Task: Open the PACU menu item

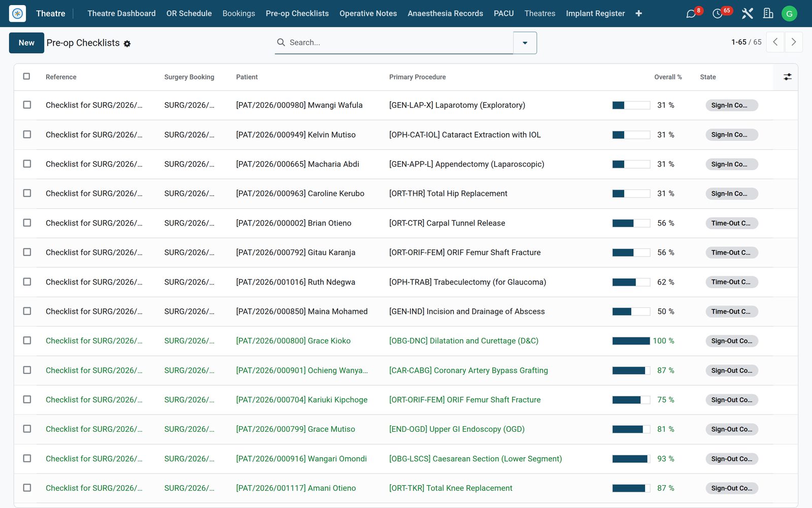Action: coord(503,14)
